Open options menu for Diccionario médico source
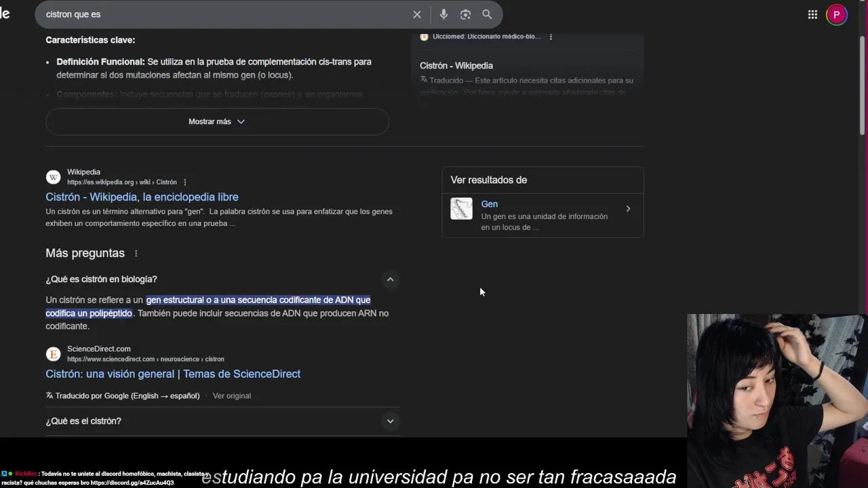 [551, 37]
